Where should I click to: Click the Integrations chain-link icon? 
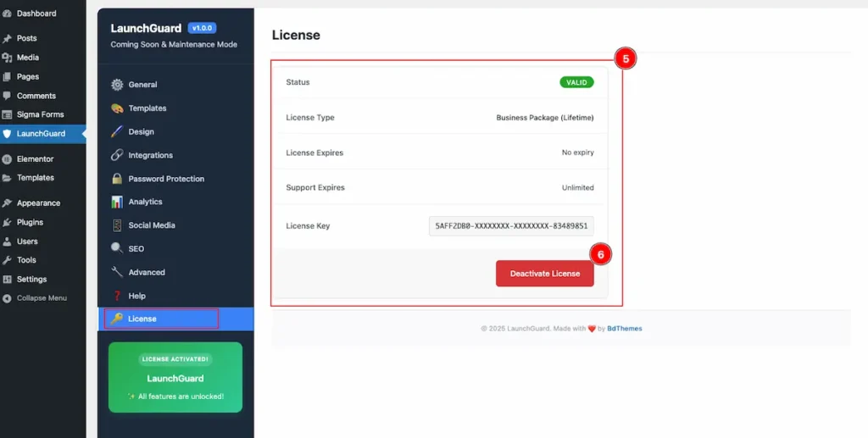(x=117, y=155)
